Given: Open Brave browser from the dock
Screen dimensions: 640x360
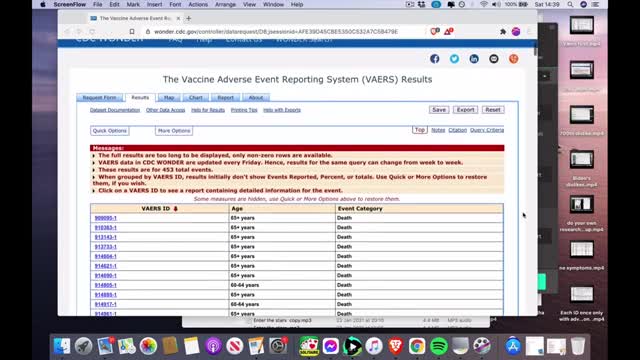Looking at the screenshot, I should click(x=395, y=346).
